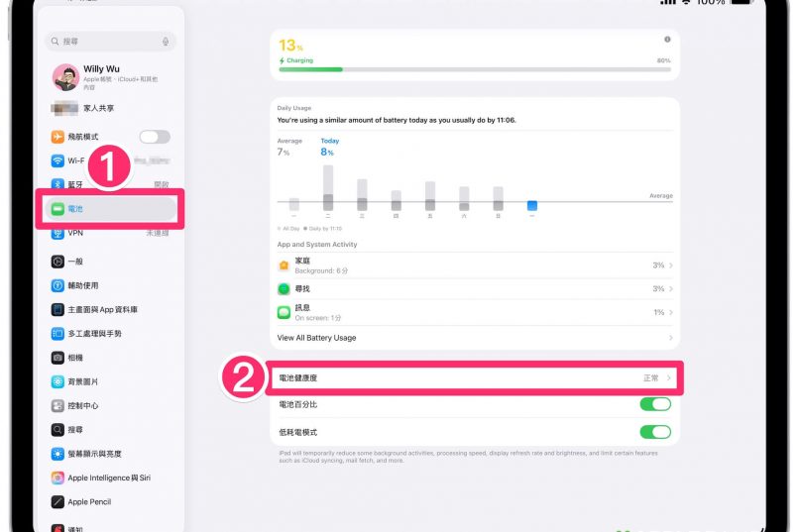Turn off the 電池百分比 switch
Viewport: 799px width, 532px height.
(655, 404)
